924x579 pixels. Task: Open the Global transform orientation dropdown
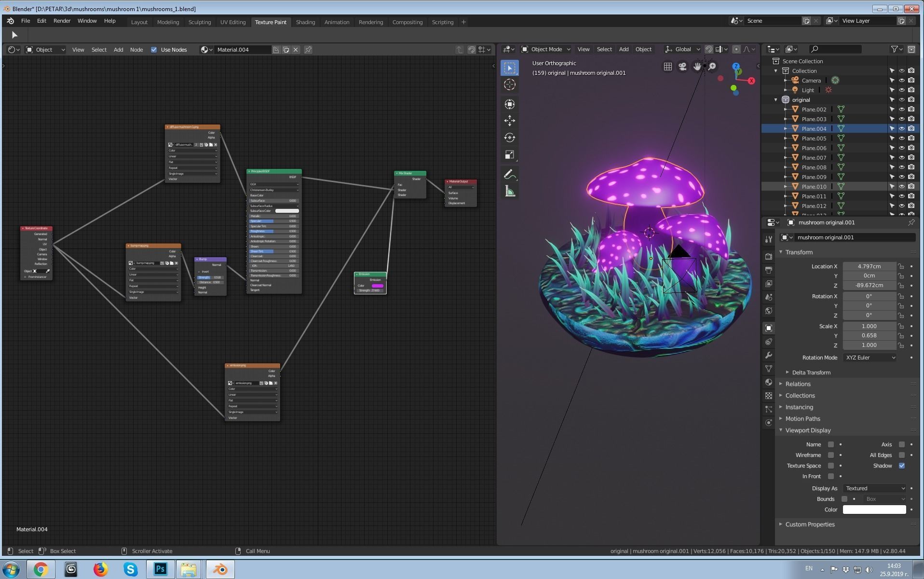coord(682,49)
